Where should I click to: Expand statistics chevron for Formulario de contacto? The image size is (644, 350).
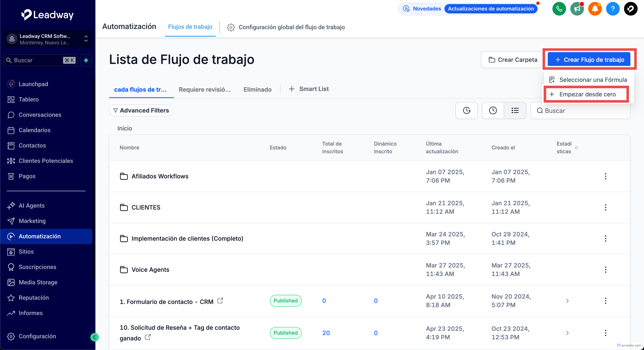point(567,301)
